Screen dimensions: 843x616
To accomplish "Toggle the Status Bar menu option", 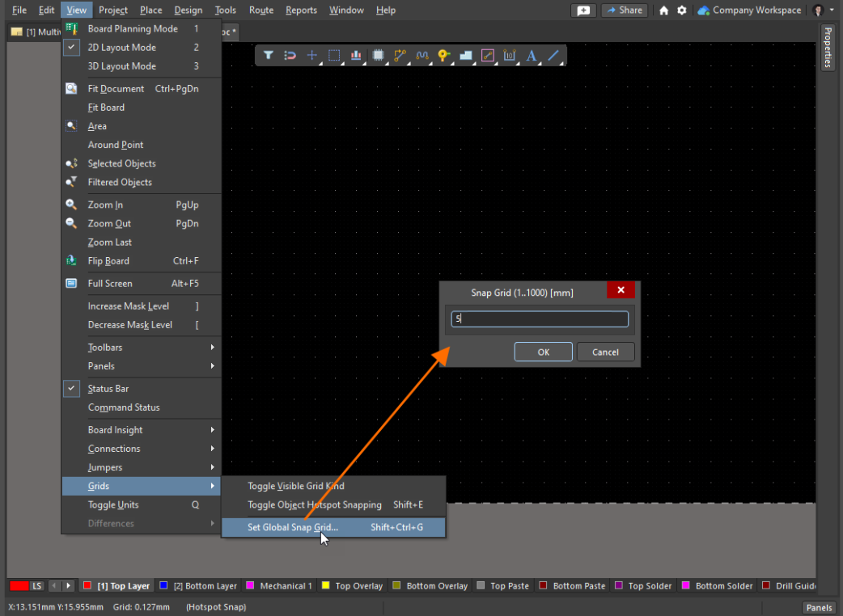I will (x=108, y=389).
